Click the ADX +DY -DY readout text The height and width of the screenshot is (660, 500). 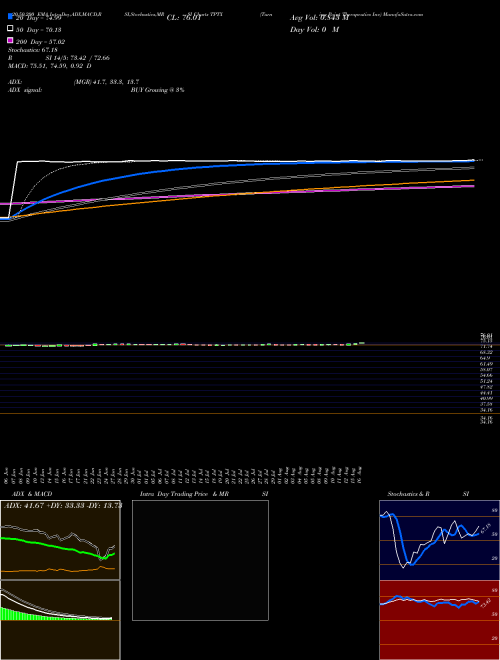63,505
